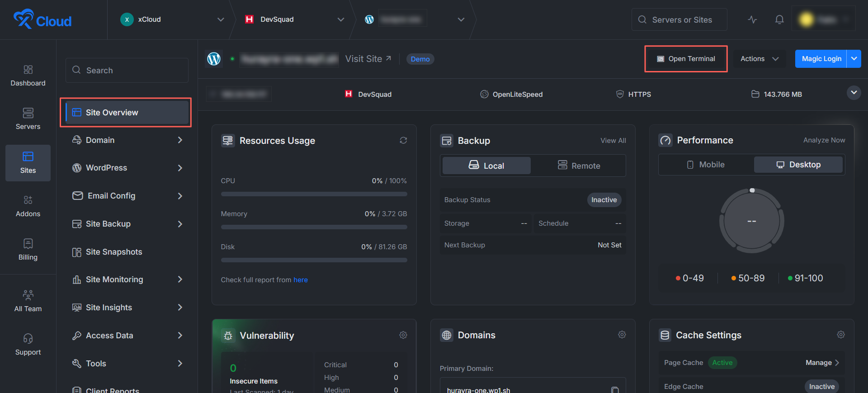Open the activity pulse icon
Viewport: 868px width, 393px height.
pyautogui.click(x=752, y=19)
